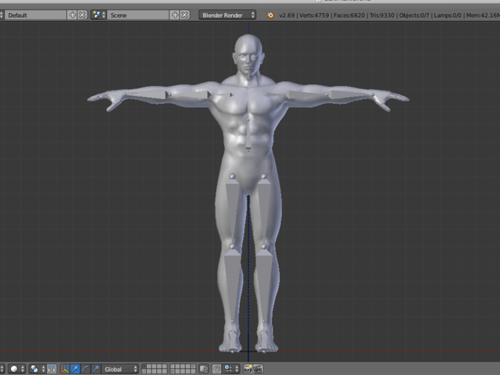500x375 pixels.
Task: Open the scene browser icon dropdown
Action: point(98,15)
